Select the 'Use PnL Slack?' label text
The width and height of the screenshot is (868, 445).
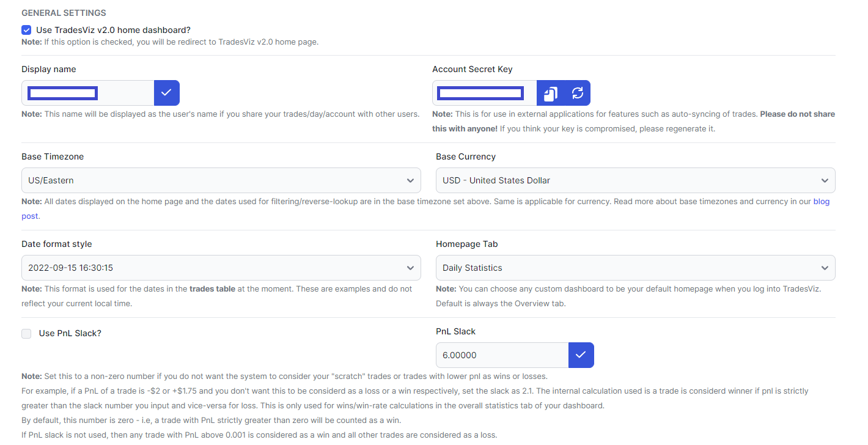coord(70,333)
